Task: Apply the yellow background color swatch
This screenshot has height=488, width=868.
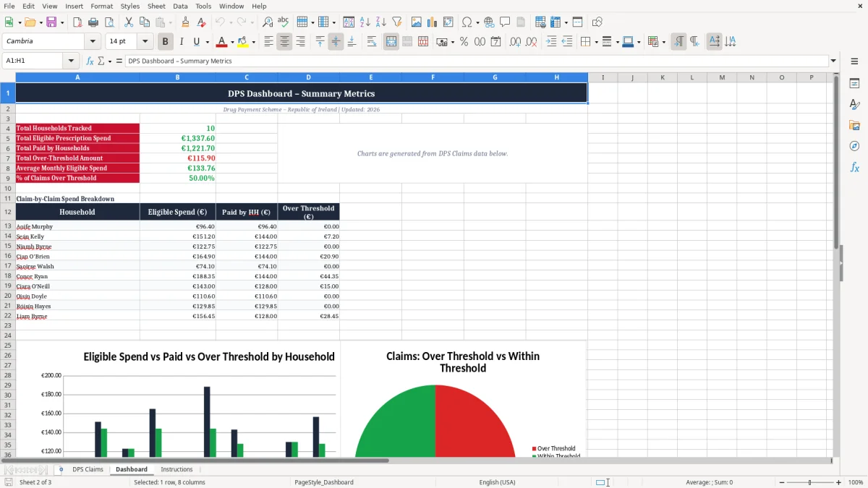Action: click(x=243, y=42)
